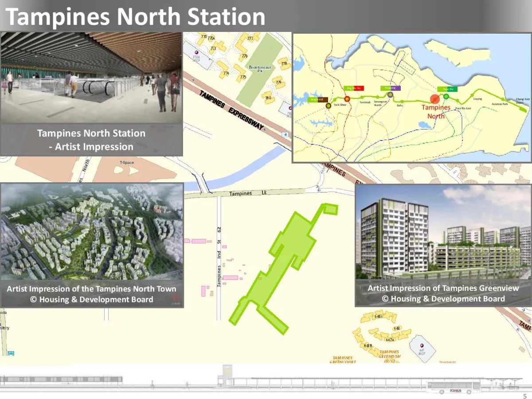532x399 pixels.
Task: Click the red Tampines North station marker
Action: 434,99
